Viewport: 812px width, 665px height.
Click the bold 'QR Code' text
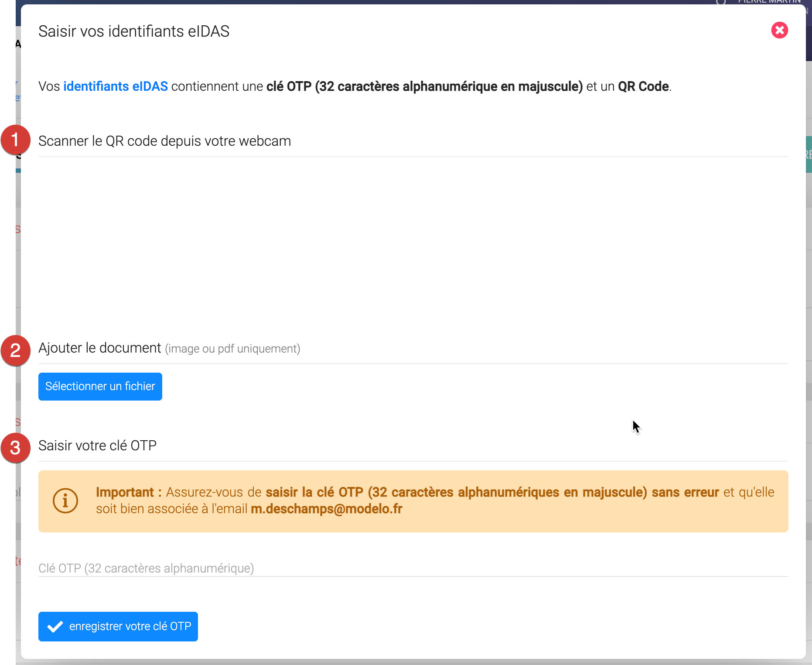[x=643, y=86]
